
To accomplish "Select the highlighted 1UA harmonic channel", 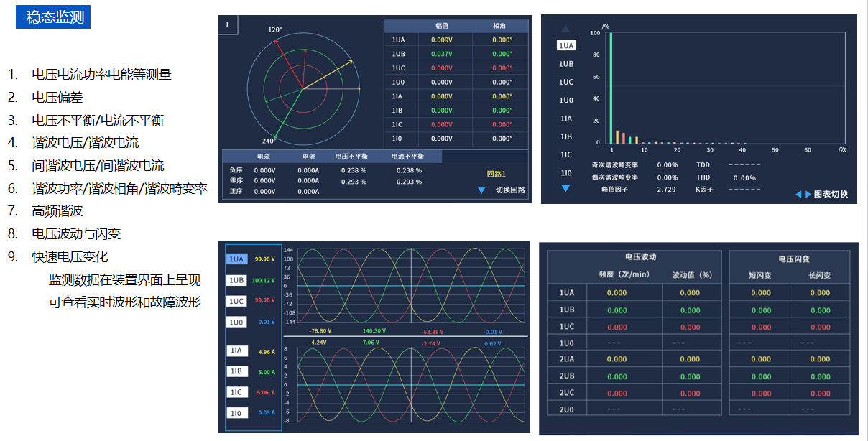I will coord(566,45).
